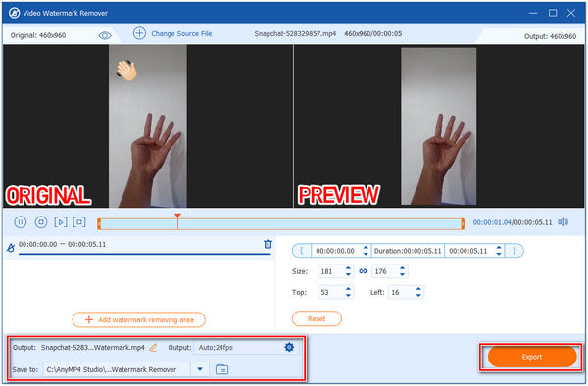
Task: Increase Size width with up arrow
Action: (348, 268)
